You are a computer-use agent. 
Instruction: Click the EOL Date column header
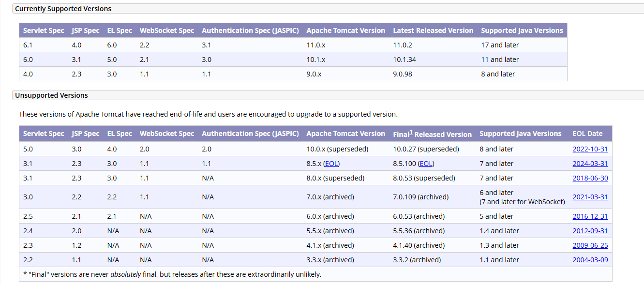(587, 134)
